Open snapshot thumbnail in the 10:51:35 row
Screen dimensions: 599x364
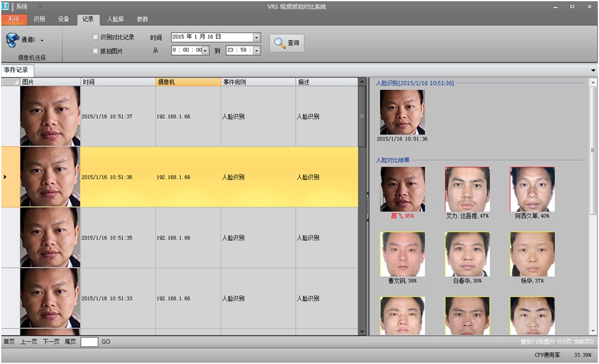click(x=50, y=237)
